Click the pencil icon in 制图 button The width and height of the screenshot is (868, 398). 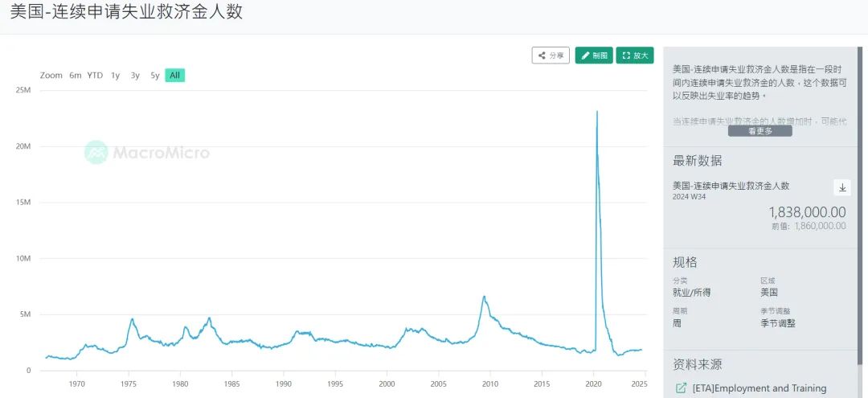pos(585,55)
